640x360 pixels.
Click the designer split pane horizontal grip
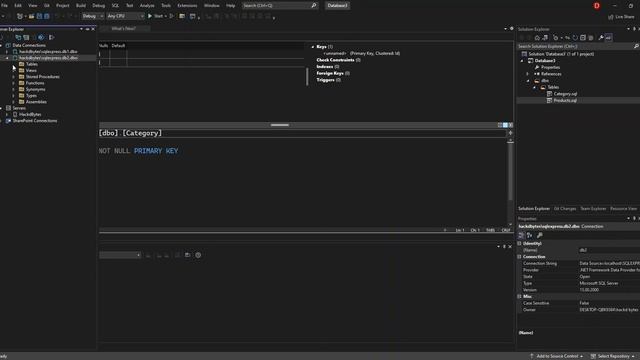280,125
